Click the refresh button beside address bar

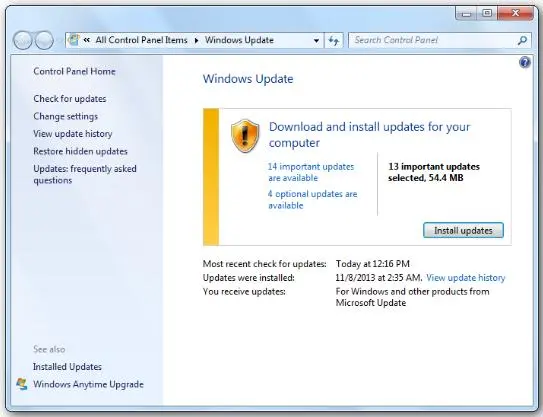[x=333, y=41]
